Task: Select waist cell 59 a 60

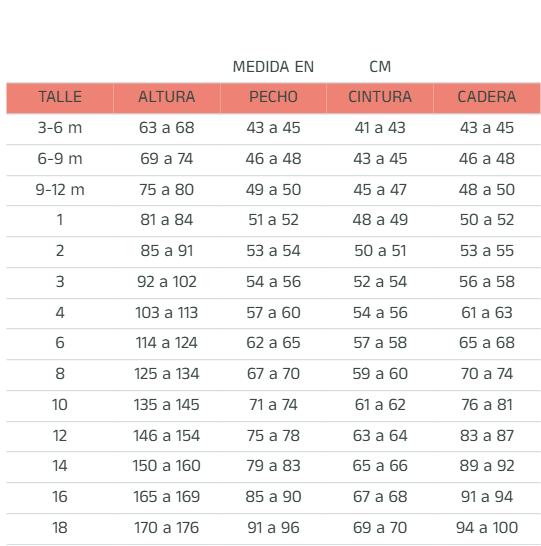Action: click(x=380, y=374)
